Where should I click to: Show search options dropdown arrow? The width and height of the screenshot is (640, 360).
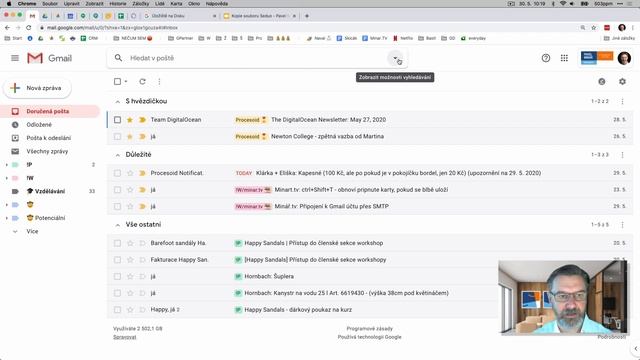[x=395, y=58]
